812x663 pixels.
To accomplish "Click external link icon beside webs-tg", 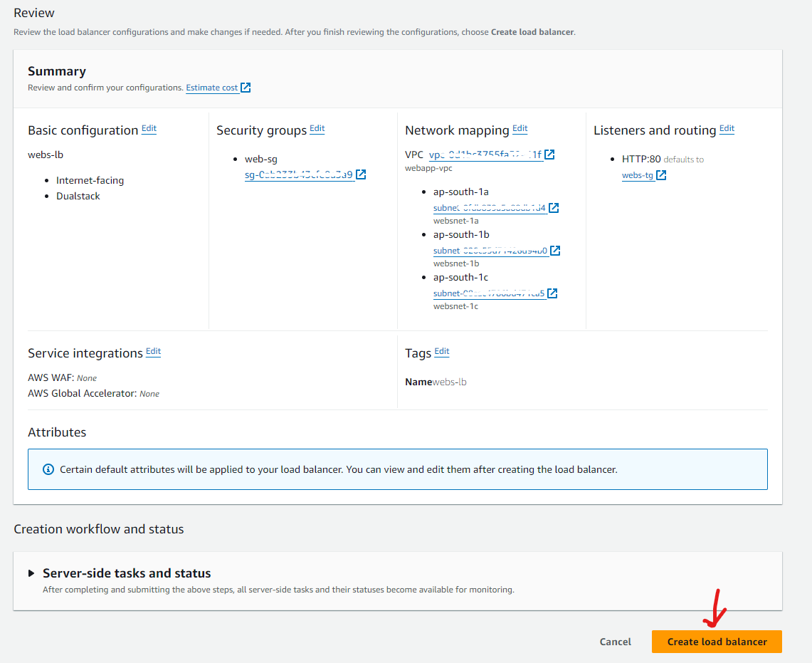I will (661, 175).
